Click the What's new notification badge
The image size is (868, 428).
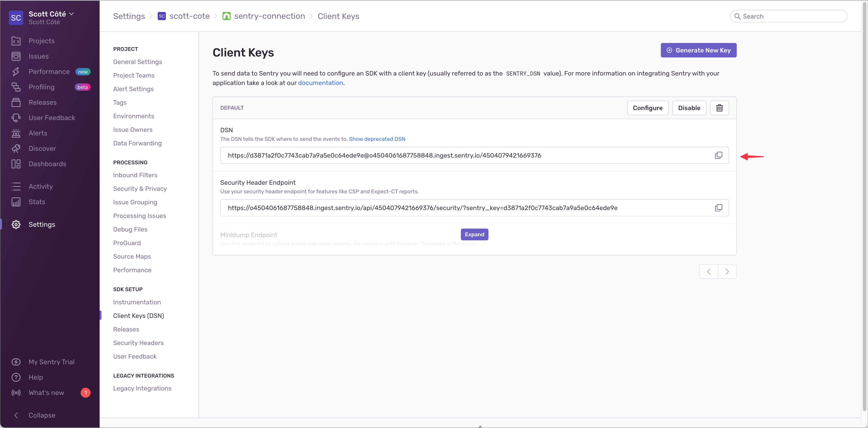coord(86,393)
